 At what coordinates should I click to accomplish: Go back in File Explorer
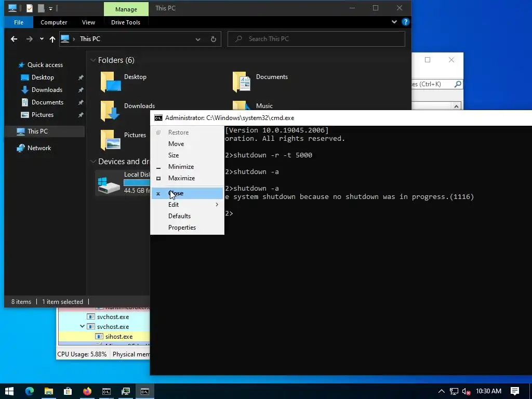[x=14, y=39]
